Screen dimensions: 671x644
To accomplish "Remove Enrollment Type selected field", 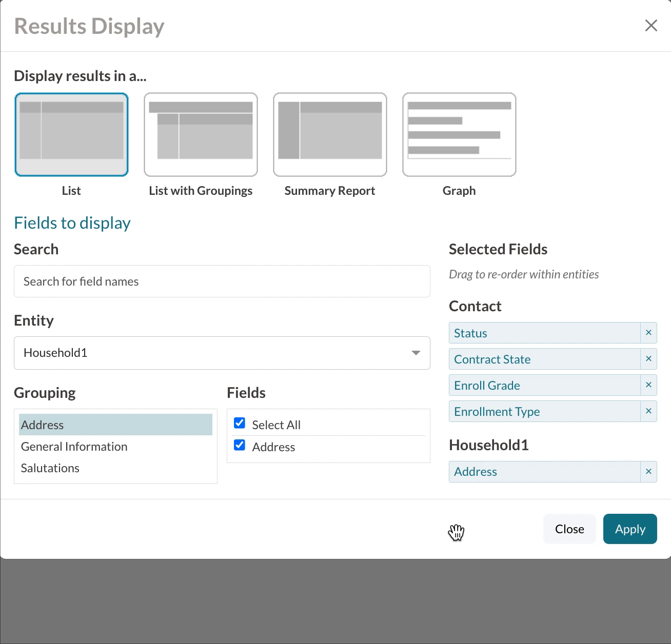I will (x=648, y=411).
